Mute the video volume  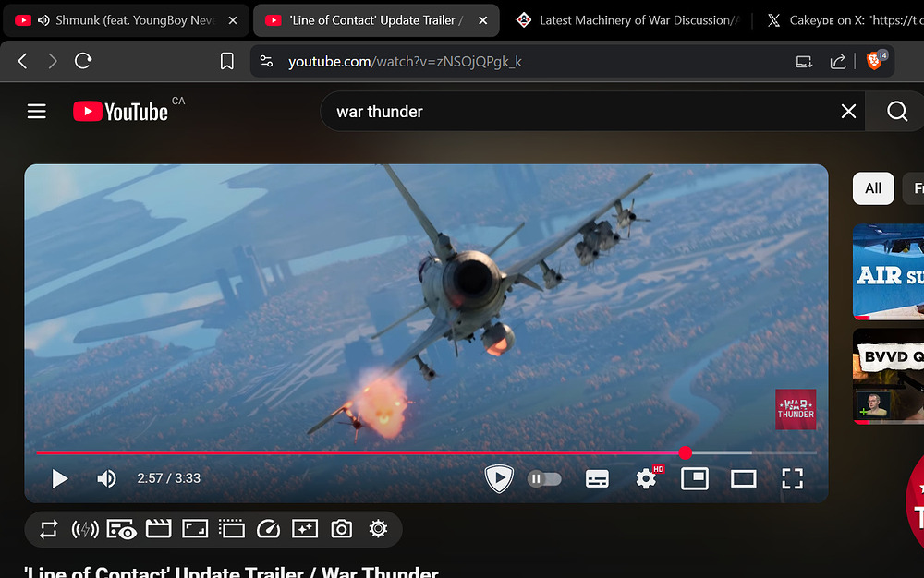(107, 478)
